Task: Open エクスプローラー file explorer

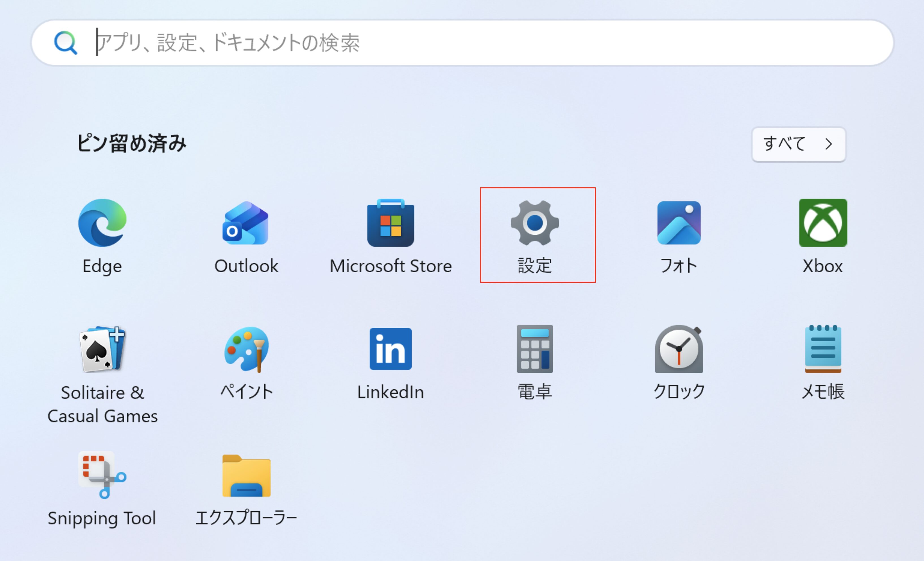Action: pyautogui.click(x=246, y=475)
